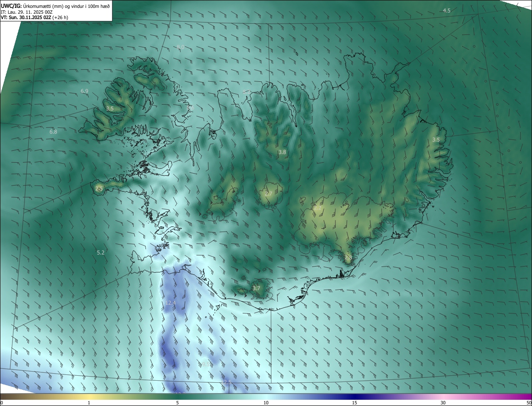Screen dimensions: 532x406
Task: Click the colorbar tick label 15
Action: click(x=355, y=403)
